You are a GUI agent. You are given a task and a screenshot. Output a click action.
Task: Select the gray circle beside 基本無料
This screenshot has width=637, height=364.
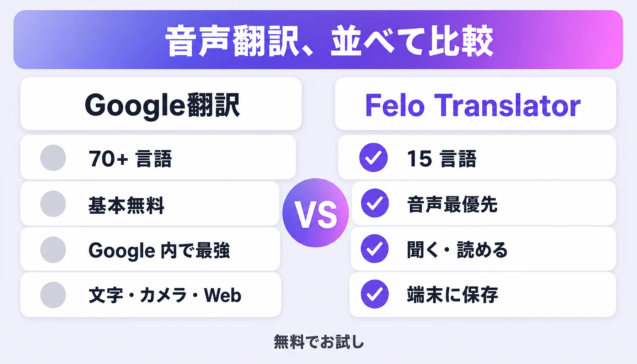coord(53,204)
